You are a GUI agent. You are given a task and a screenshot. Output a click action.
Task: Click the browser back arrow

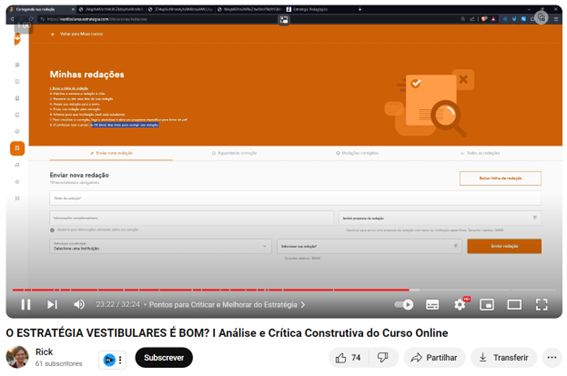pos(13,19)
